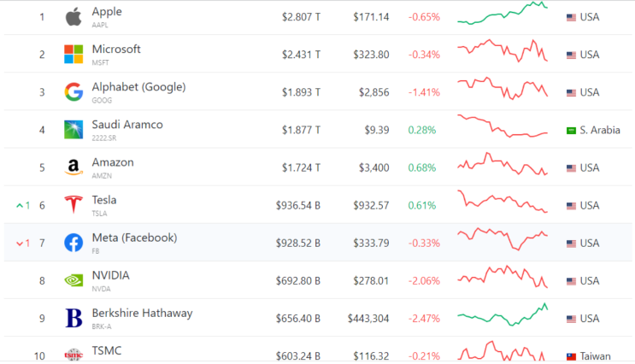Click the Amazon logo icon
The image size is (635, 364).
tap(73, 167)
